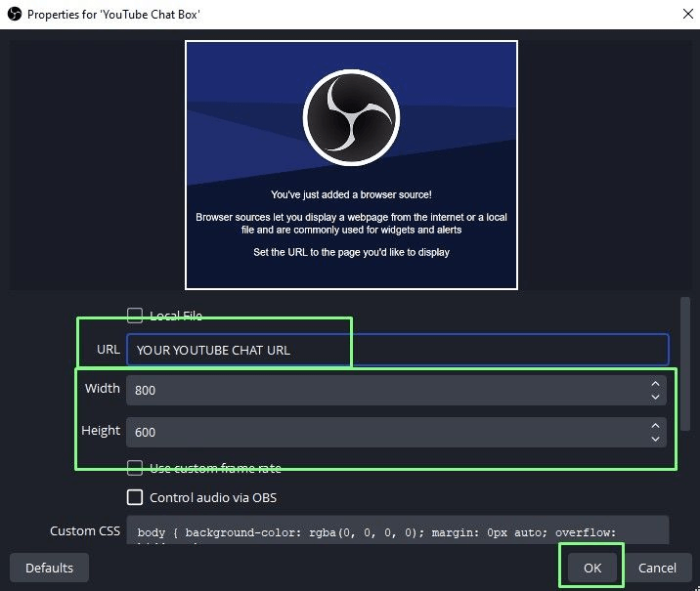The image size is (700, 591).
Task: Click inside the Custom CSS text box
Action: coord(398,530)
